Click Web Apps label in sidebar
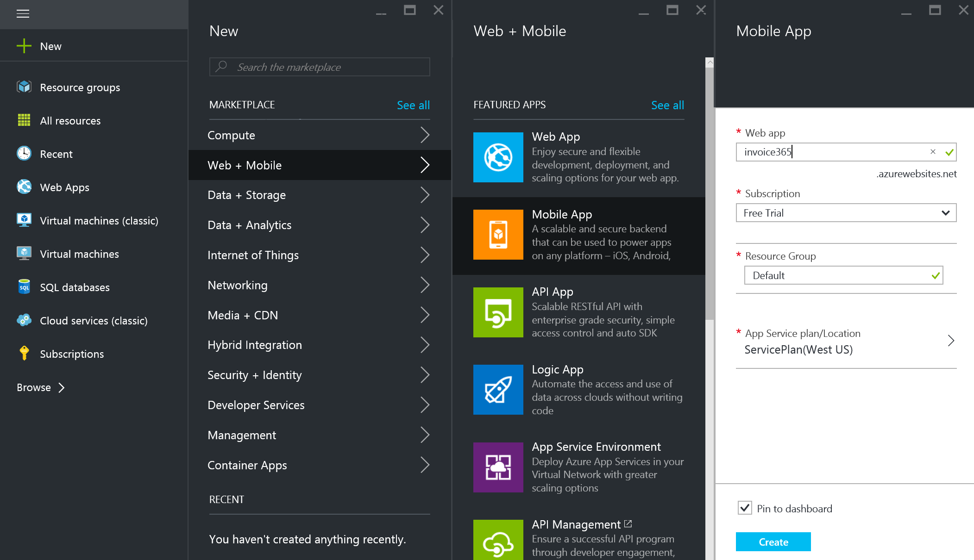The height and width of the screenshot is (560, 974). point(65,187)
